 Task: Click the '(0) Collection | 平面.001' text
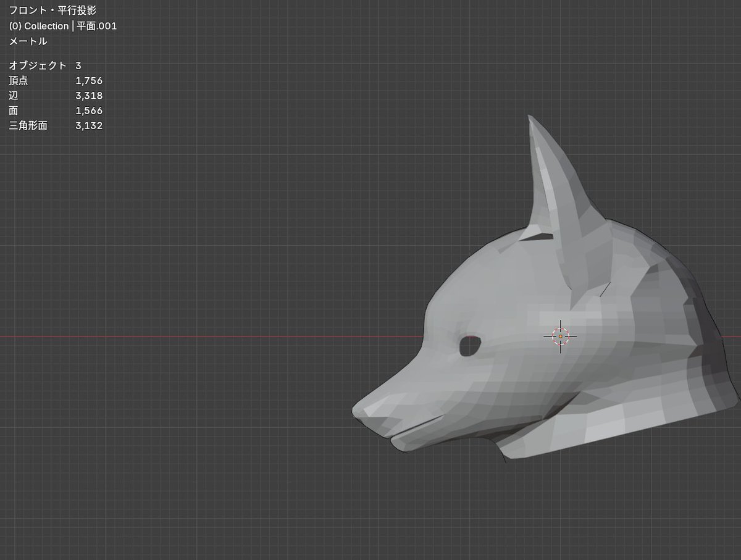pos(62,26)
